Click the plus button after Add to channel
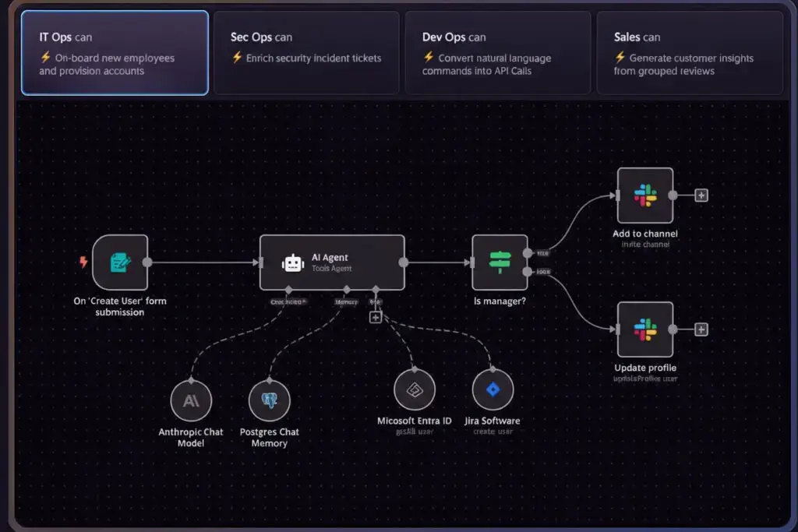 point(700,196)
